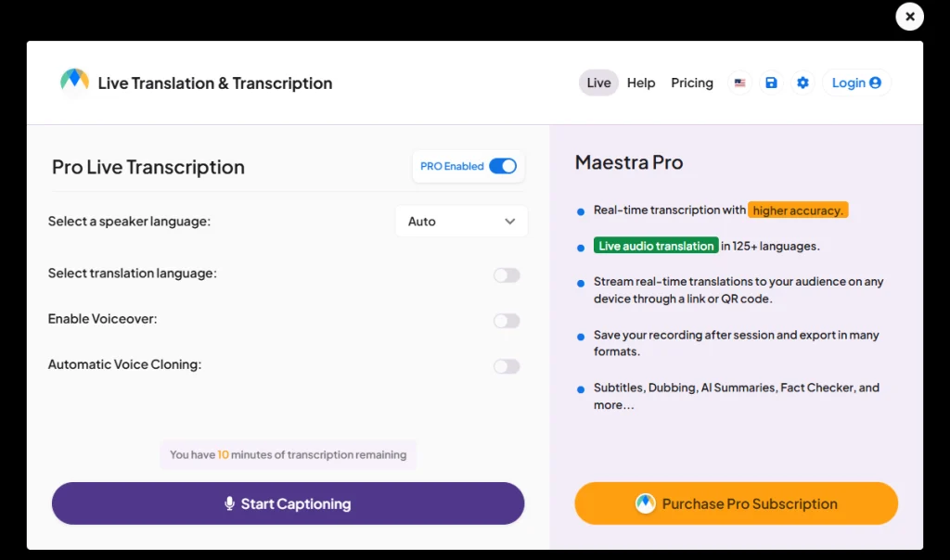Open the Help menu item
Screen dimensions: 950x560
pyautogui.click(x=641, y=83)
